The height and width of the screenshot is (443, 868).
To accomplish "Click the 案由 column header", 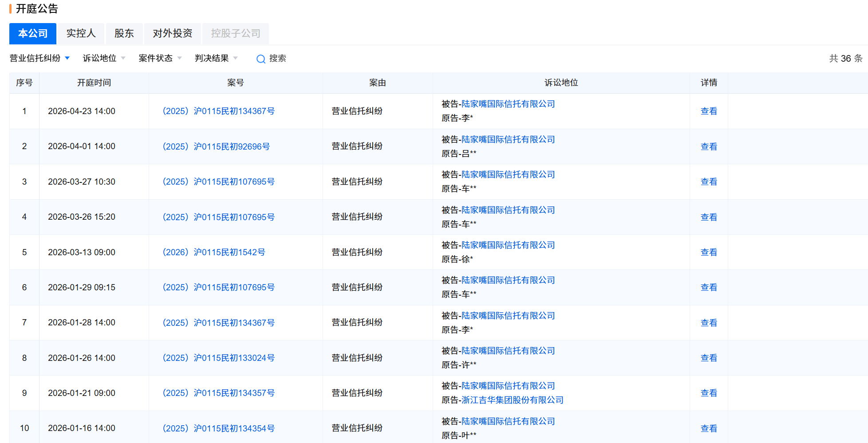I will click(x=378, y=83).
